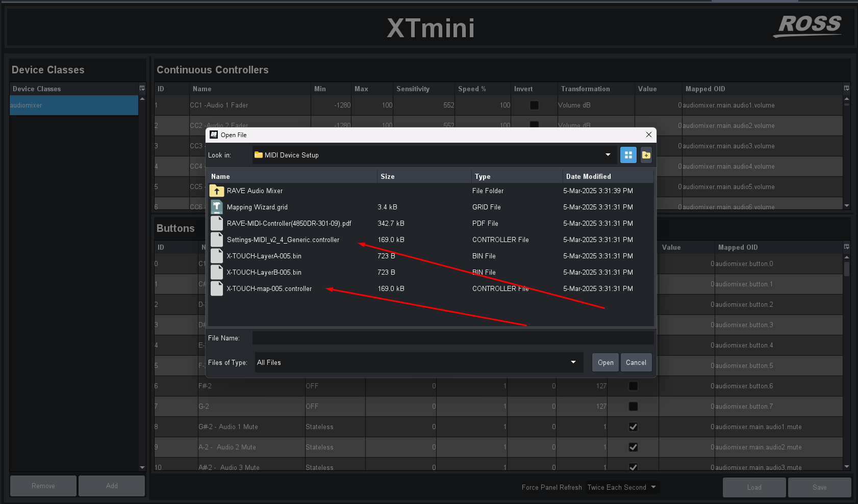Open Continuous Controllers table column options icon
The image size is (858, 504).
coord(847,88)
